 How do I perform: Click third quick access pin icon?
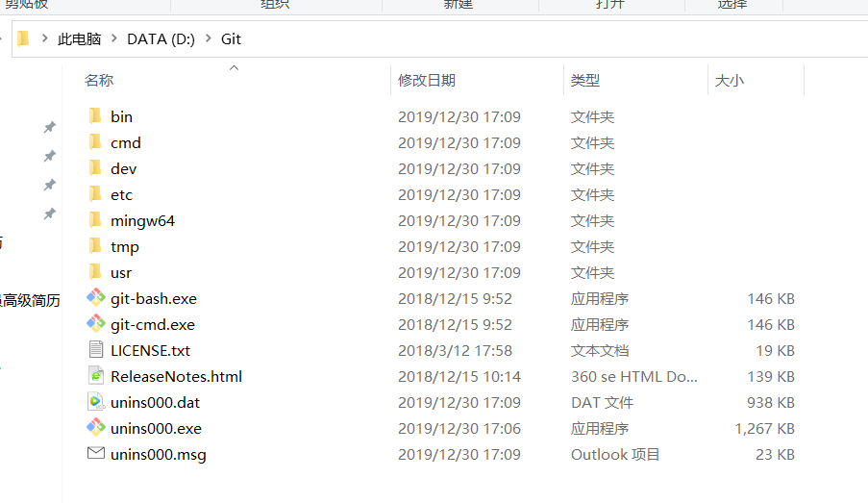pos(50,185)
